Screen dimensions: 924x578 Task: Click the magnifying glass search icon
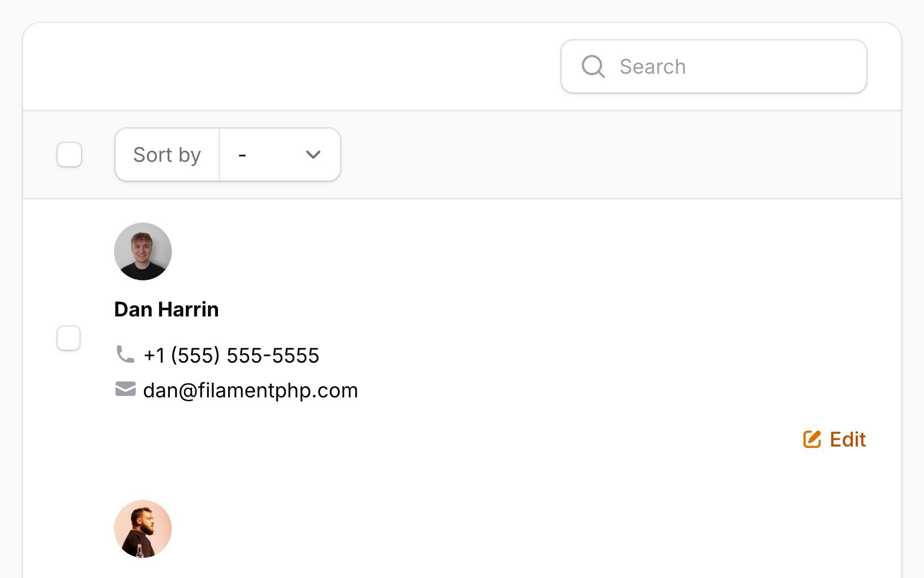point(592,66)
